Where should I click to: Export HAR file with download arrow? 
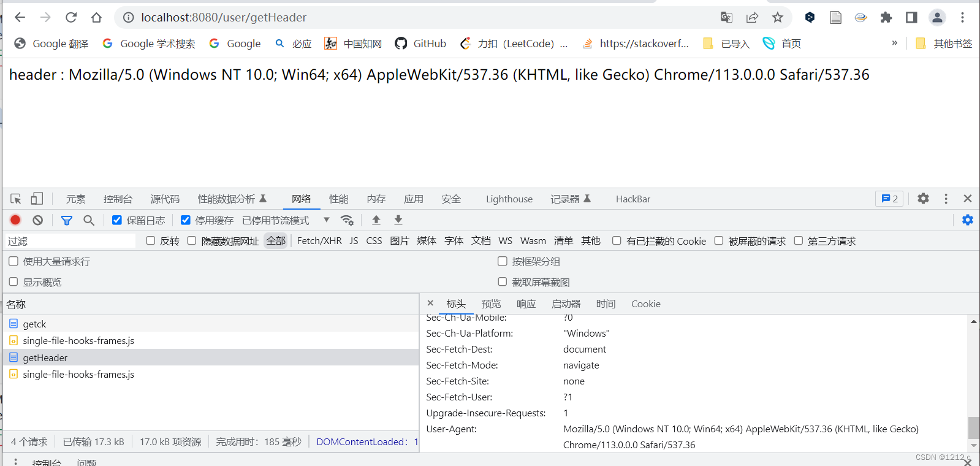pyautogui.click(x=398, y=220)
